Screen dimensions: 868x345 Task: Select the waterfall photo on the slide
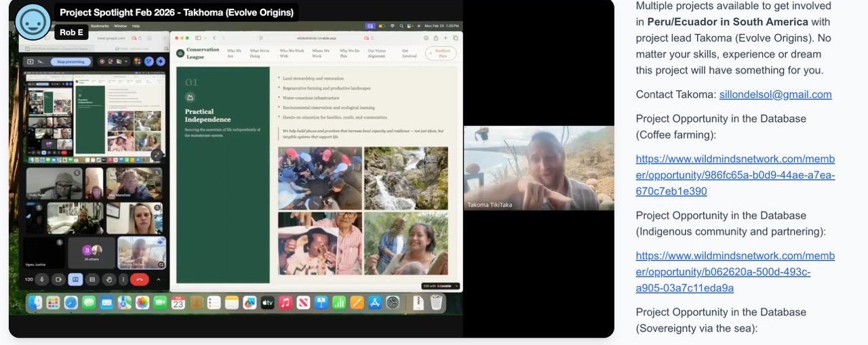[406, 178]
